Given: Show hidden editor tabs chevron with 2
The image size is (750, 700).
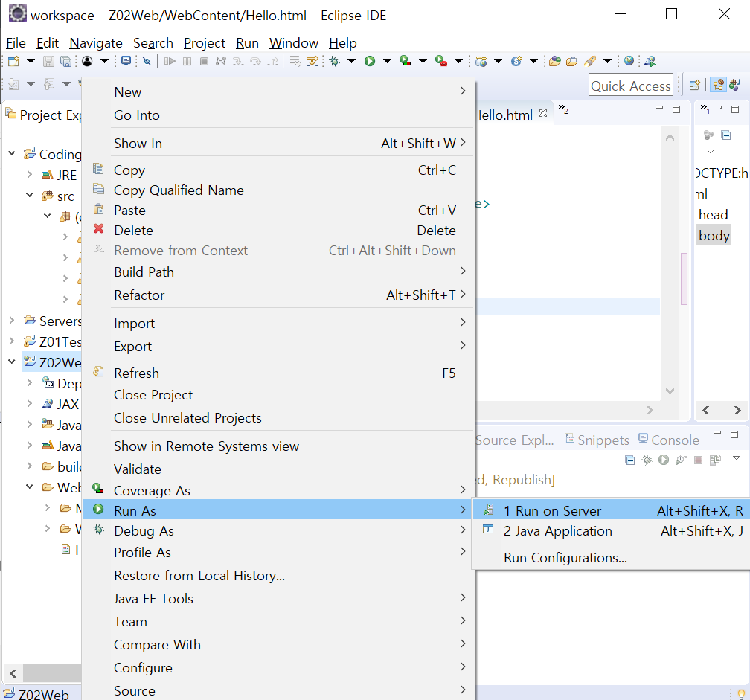Looking at the screenshot, I should [x=563, y=109].
